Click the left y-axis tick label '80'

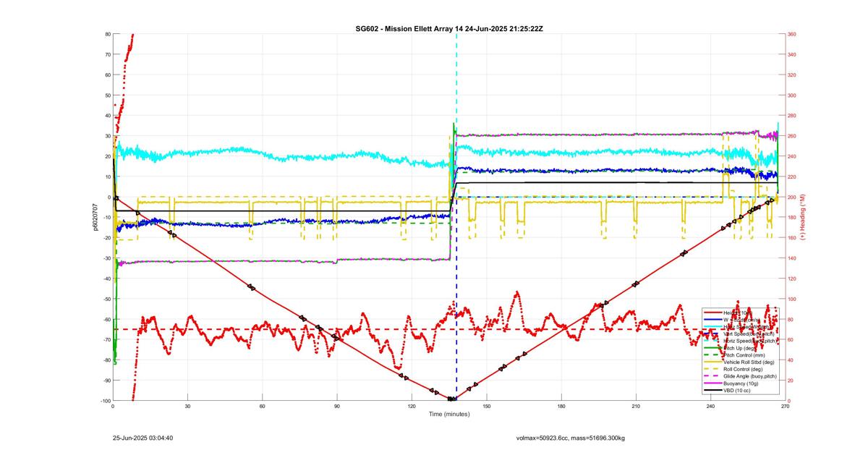[x=108, y=34]
